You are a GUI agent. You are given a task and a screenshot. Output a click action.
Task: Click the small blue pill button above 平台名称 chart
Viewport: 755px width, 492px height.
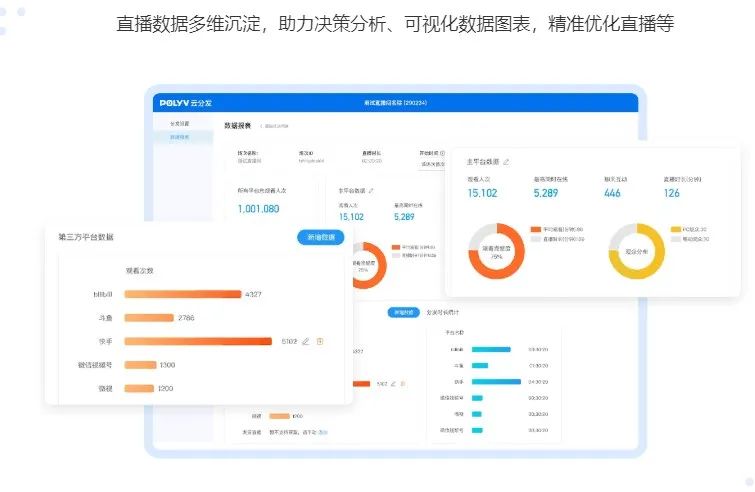point(402,313)
